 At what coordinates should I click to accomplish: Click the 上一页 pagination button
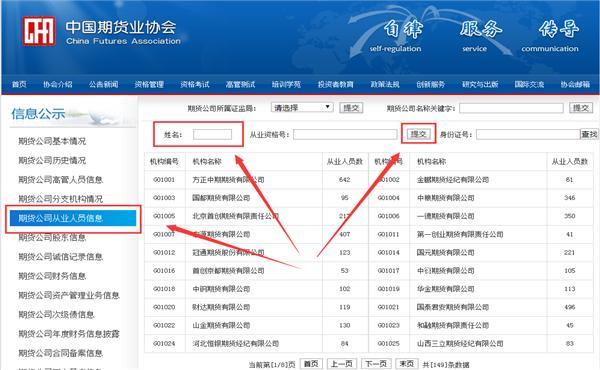[x=342, y=363]
